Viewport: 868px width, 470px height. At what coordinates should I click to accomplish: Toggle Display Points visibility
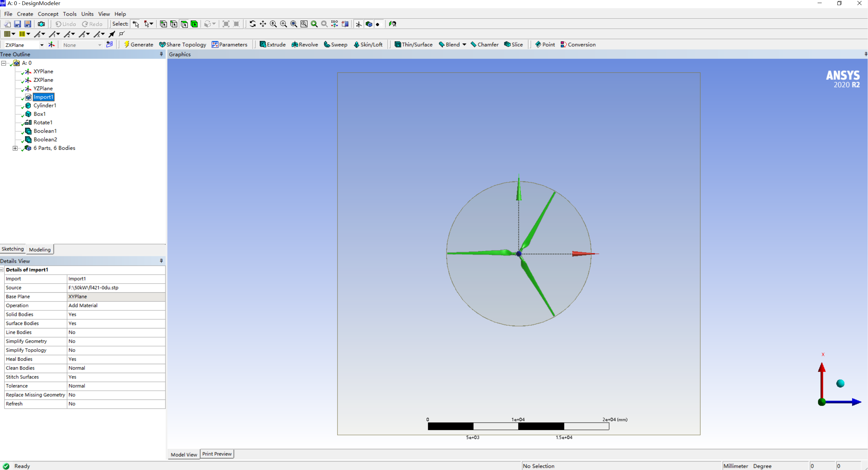pos(377,24)
